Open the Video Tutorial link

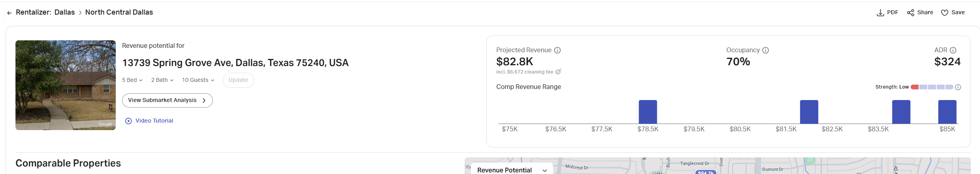tap(154, 121)
